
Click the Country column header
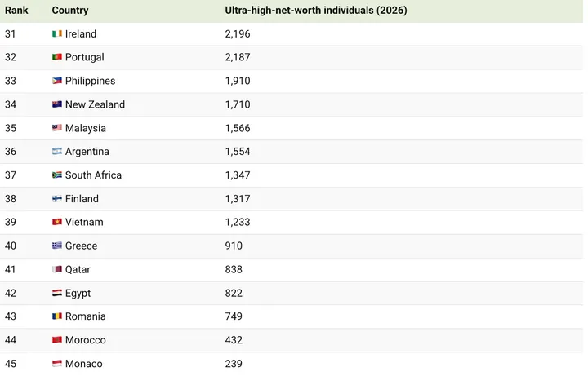(70, 10)
